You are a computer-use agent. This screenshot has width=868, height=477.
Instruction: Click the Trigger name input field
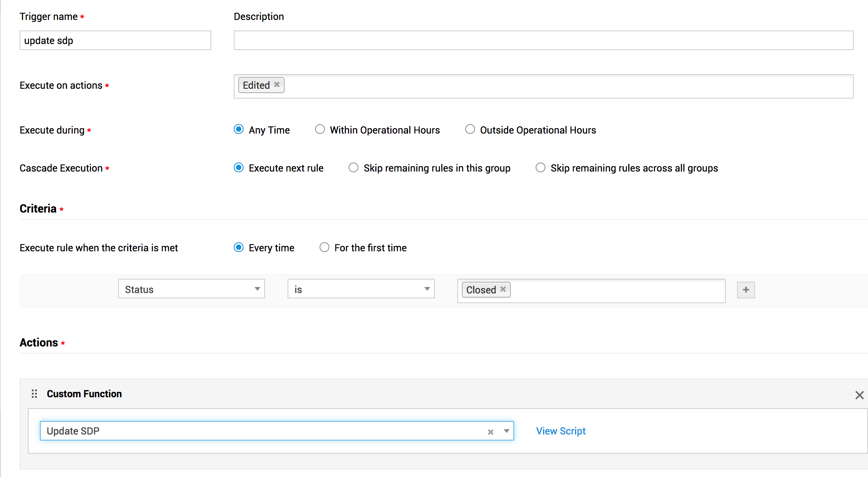(x=115, y=40)
